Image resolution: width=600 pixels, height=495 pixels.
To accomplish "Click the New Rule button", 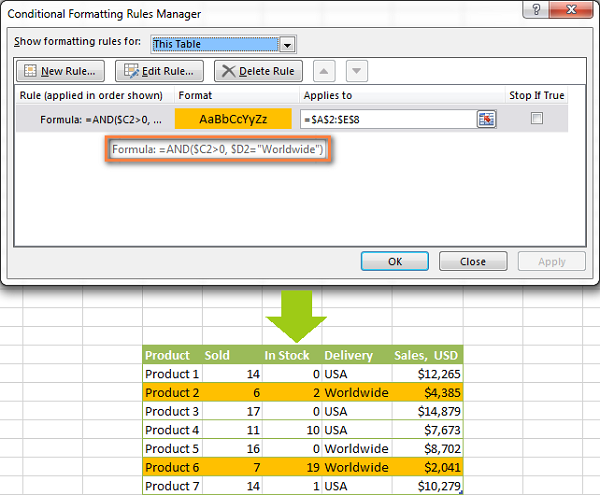I will (61, 71).
